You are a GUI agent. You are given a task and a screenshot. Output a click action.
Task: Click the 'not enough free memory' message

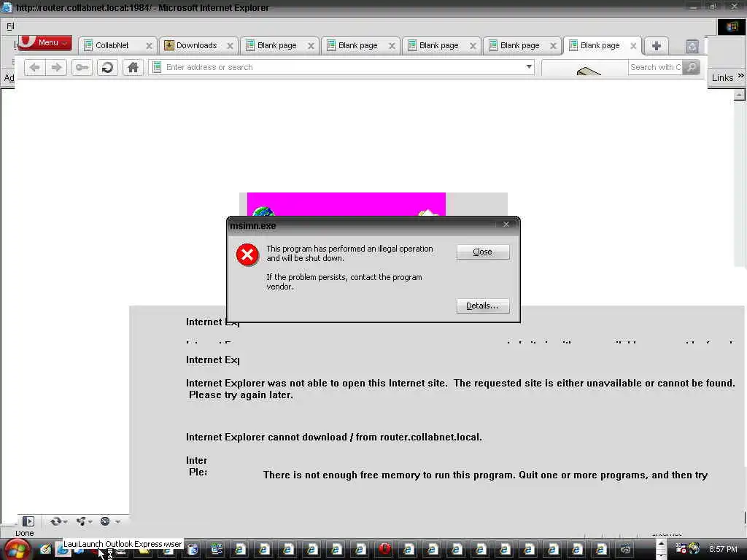coord(485,475)
